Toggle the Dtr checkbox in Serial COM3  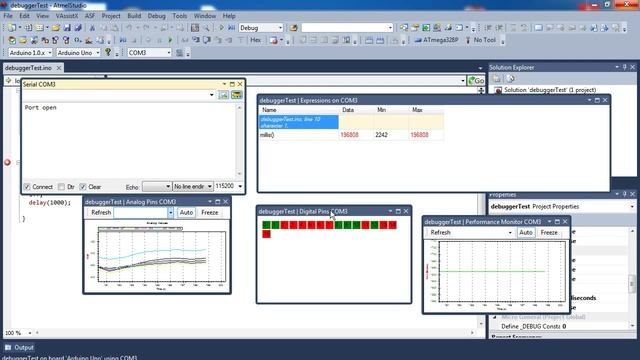click(x=61, y=187)
